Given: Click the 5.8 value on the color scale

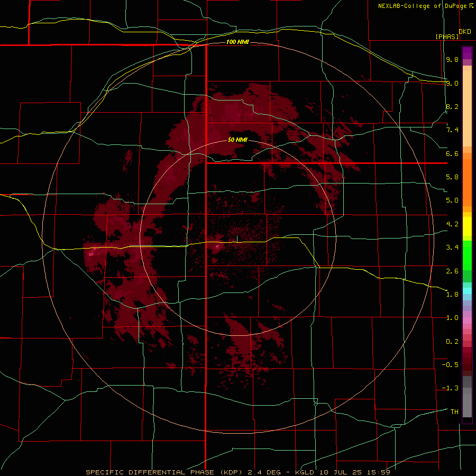Looking at the screenshot, I should (x=452, y=177).
